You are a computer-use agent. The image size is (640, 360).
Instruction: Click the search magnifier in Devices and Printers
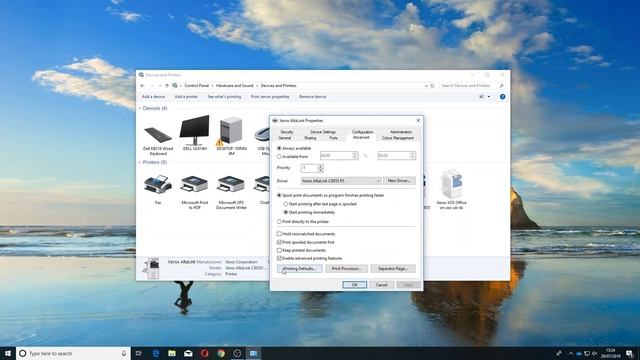tap(501, 86)
